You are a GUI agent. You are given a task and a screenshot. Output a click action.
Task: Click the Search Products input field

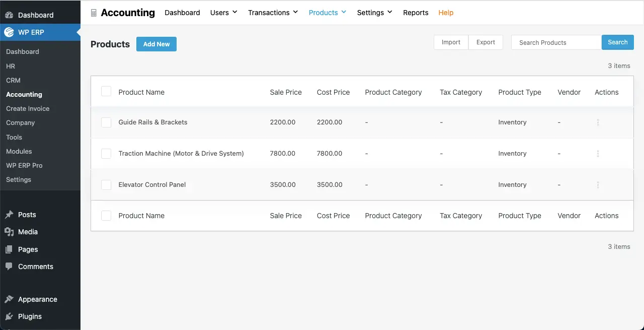tap(556, 42)
